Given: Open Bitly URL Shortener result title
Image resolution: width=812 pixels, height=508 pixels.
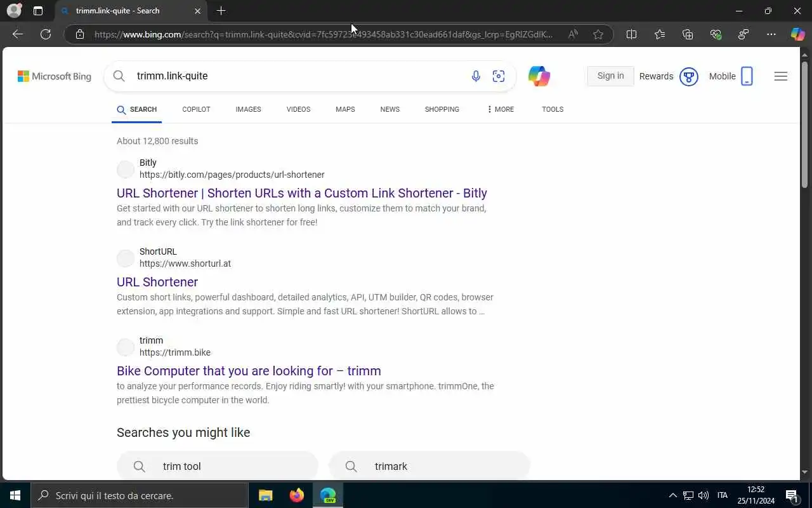Looking at the screenshot, I should (302, 193).
